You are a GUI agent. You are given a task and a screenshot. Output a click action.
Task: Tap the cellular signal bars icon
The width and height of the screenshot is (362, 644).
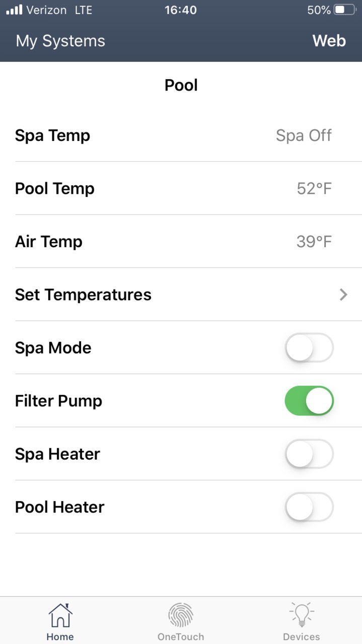click(x=14, y=10)
